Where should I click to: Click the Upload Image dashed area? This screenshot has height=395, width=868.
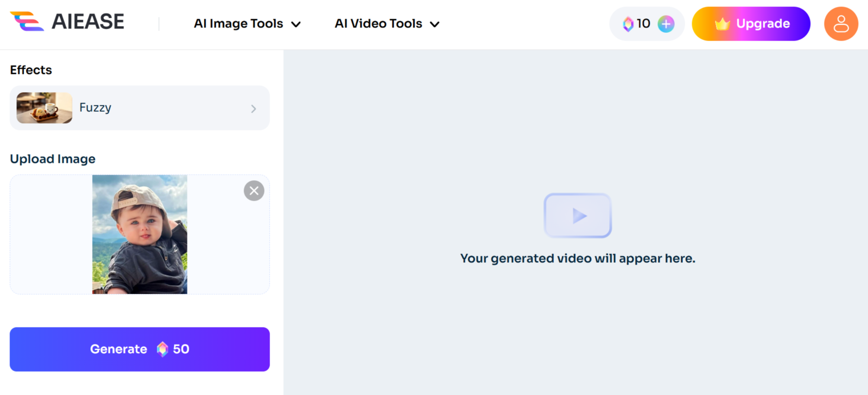(x=52, y=235)
